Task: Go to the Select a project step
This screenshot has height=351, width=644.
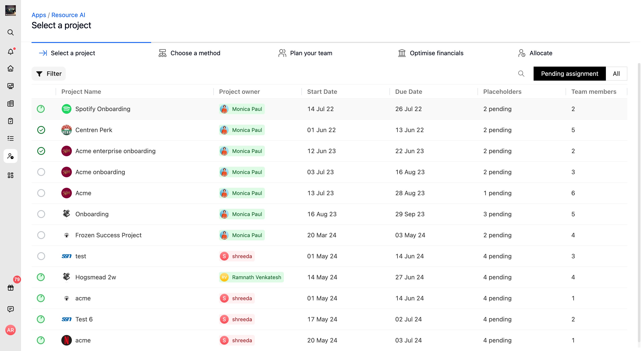Action: point(67,53)
